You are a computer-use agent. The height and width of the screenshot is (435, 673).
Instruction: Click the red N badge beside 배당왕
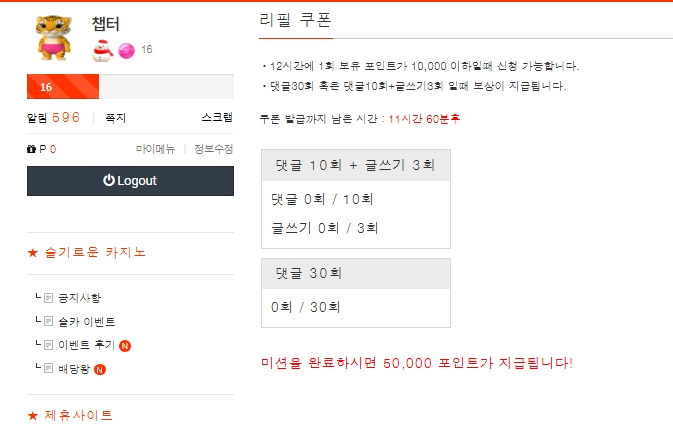click(x=100, y=370)
